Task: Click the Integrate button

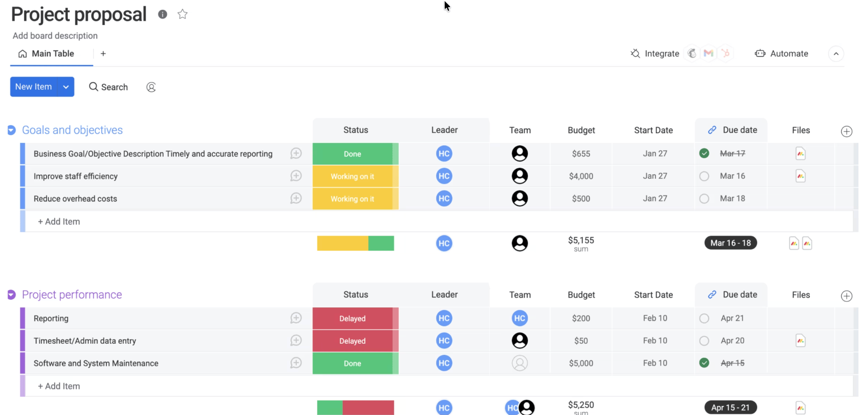Action: tap(655, 54)
